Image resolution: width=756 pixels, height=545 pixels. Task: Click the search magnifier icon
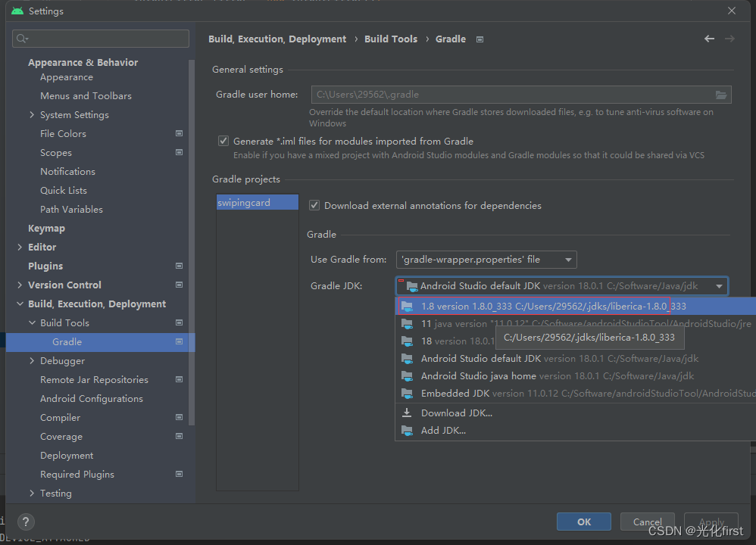click(x=22, y=39)
